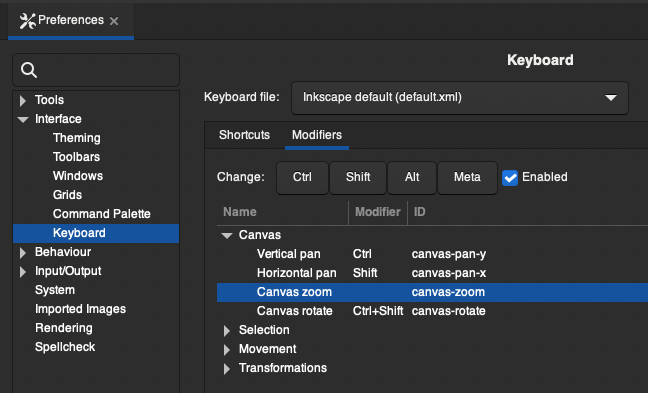
Task: Open Grids preferences page
Action: pos(67,195)
